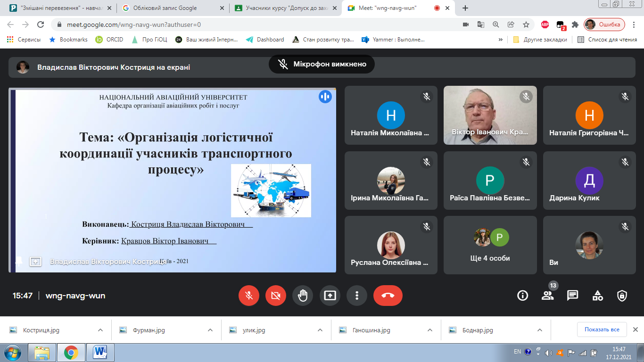Expand options for Кострица.jpg download
The height and width of the screenshot is (362, 644).
[x=100, y=330]
